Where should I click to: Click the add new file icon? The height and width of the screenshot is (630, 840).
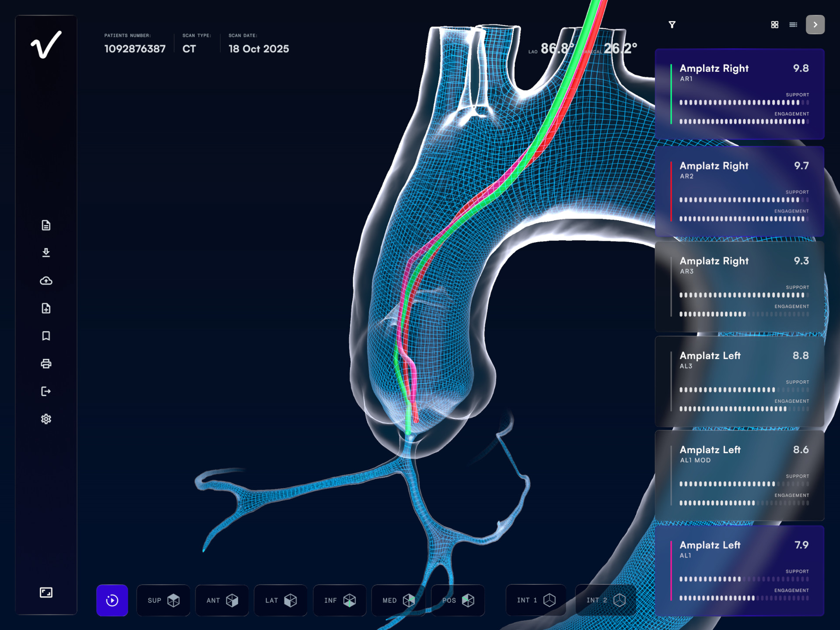46,308
